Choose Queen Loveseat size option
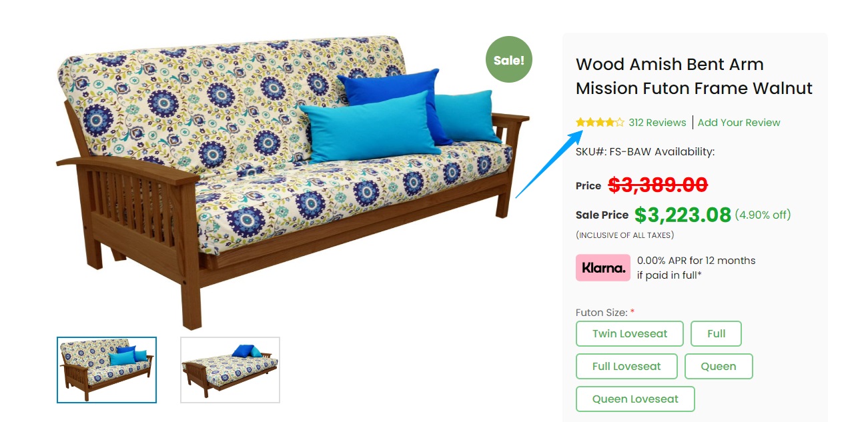 pyautogui.click(x=635, y=399)
